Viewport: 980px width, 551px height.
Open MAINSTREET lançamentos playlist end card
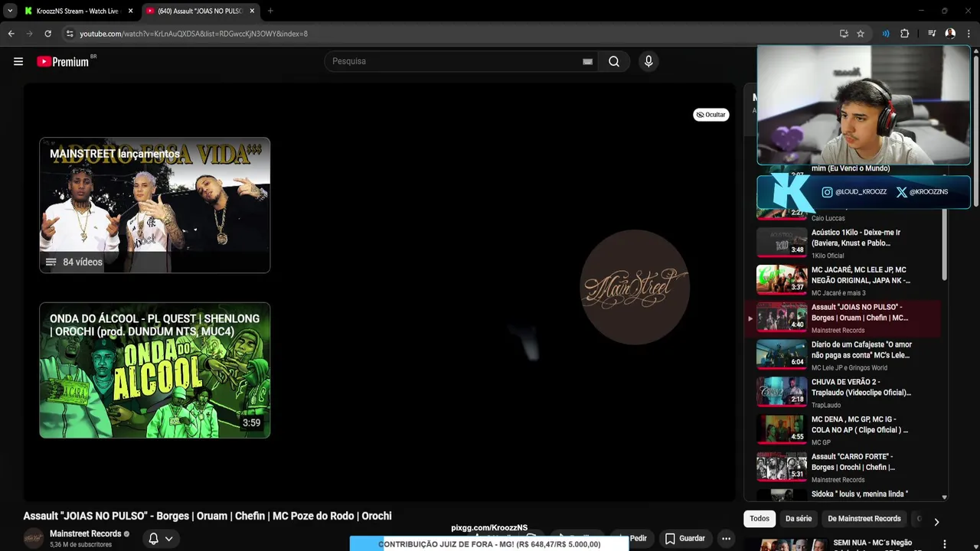pos(155,205)
